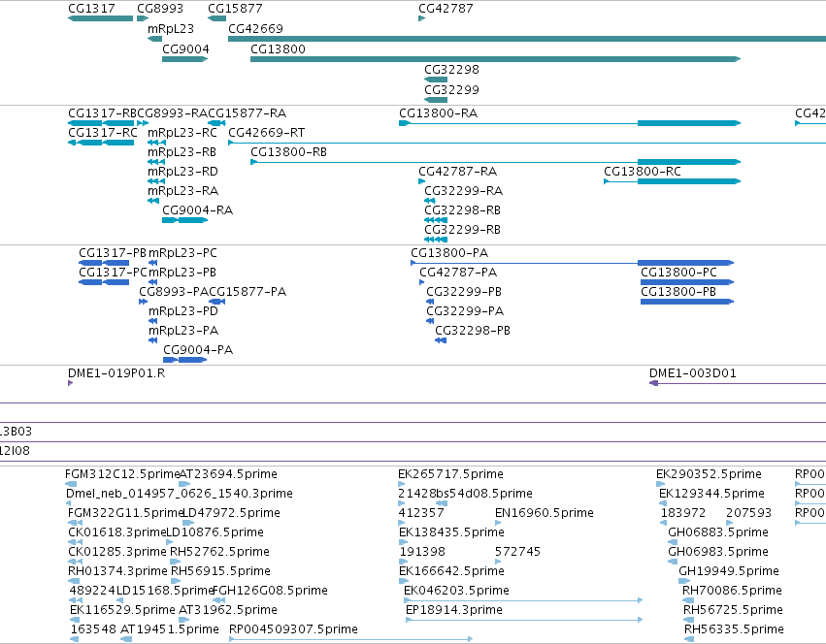
Task: Select the CG32298 gene label
Action: pos(452,70)
